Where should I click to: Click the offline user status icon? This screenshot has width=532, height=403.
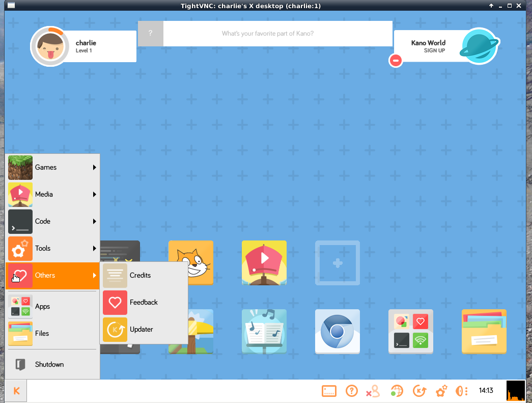point(373,391)
